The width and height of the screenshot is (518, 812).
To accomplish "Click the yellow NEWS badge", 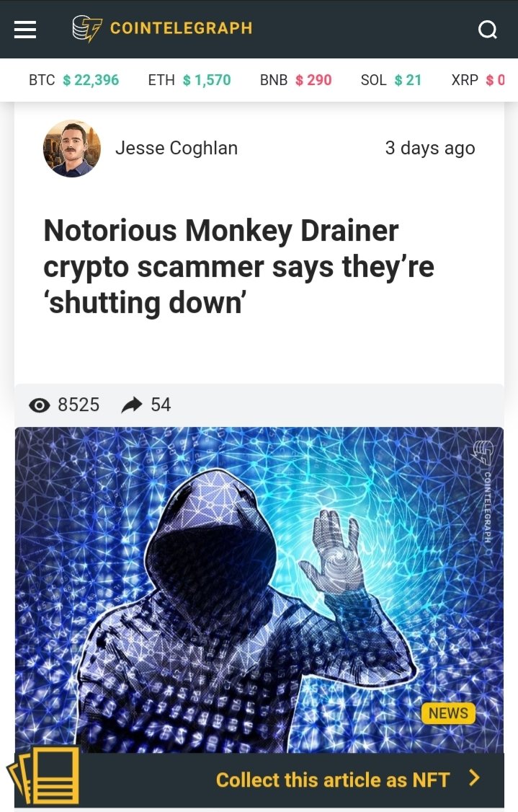I will [448, 713].
